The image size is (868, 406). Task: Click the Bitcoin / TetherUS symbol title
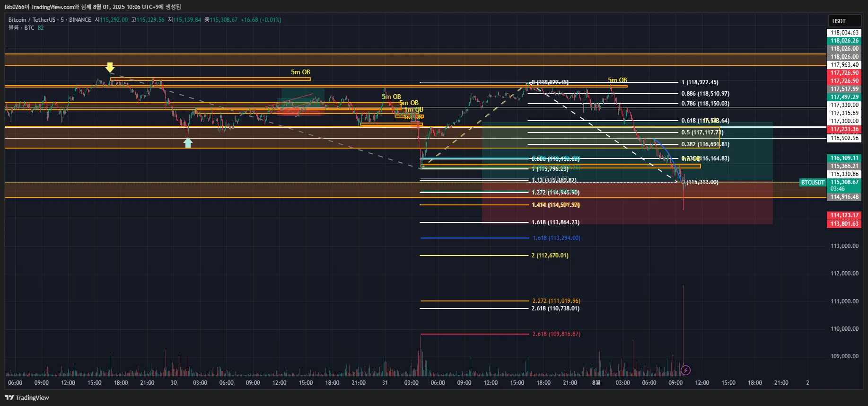point(32,20)
